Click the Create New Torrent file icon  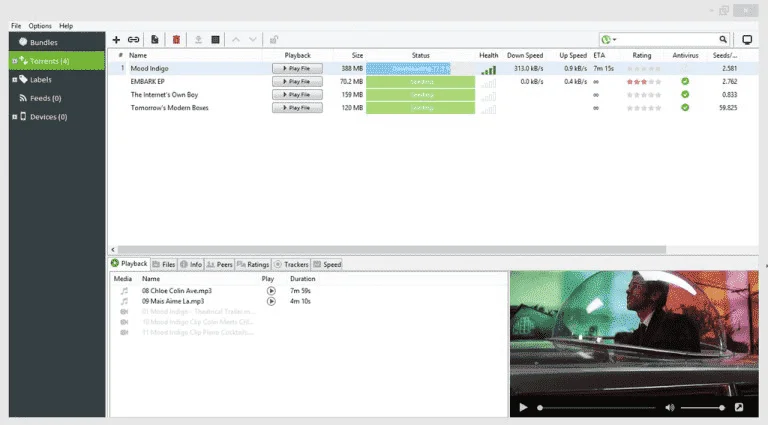[155, 40]
